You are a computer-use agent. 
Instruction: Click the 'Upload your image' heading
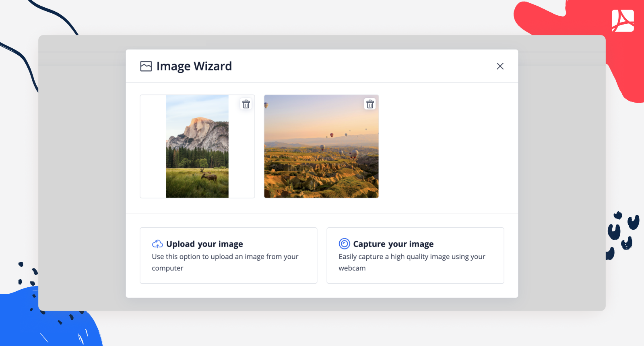pyautogui.click(x=204, y=244)
